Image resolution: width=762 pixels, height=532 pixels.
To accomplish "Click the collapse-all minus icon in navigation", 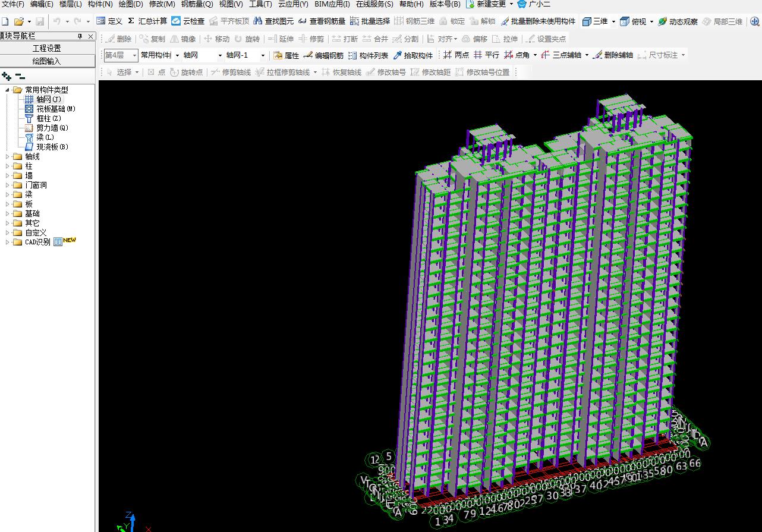I will (20, 76).
